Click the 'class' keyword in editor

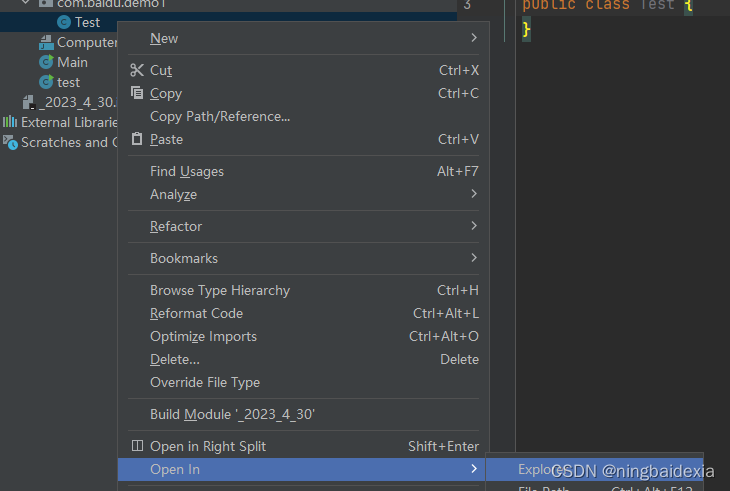[x=607, y=5]
